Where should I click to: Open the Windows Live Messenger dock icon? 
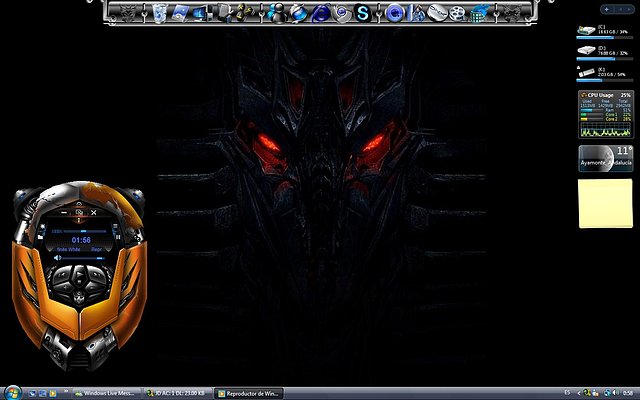(278, 13)
